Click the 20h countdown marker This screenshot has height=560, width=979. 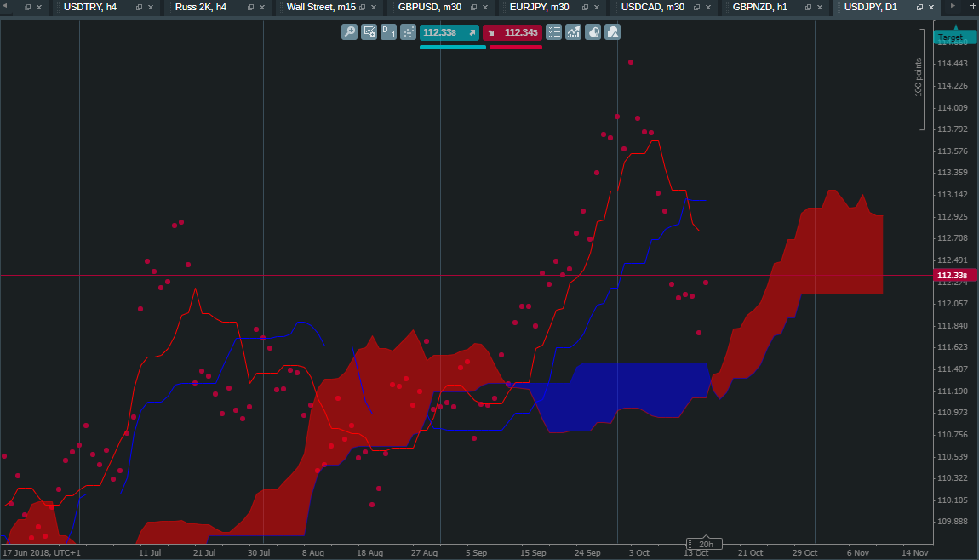coord(704,542)
